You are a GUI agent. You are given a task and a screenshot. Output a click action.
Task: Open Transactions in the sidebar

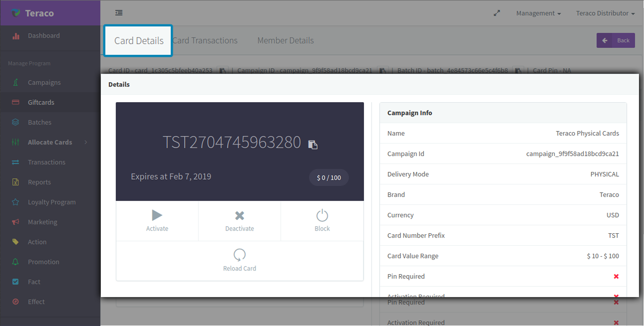point(47,162)
